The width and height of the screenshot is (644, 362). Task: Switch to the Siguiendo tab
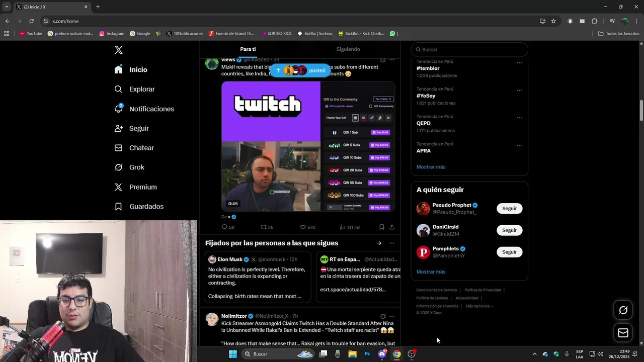tap(348, 49)
